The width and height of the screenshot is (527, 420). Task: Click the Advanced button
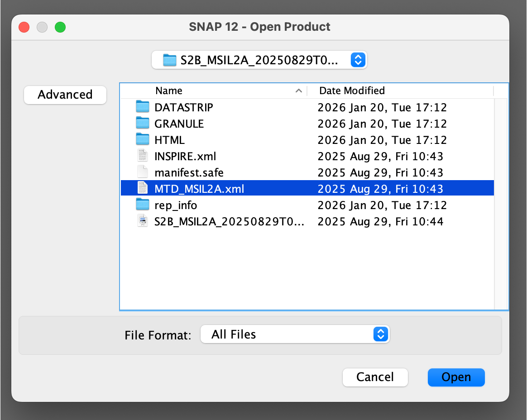pyautogui.click(x=65, y=95)
